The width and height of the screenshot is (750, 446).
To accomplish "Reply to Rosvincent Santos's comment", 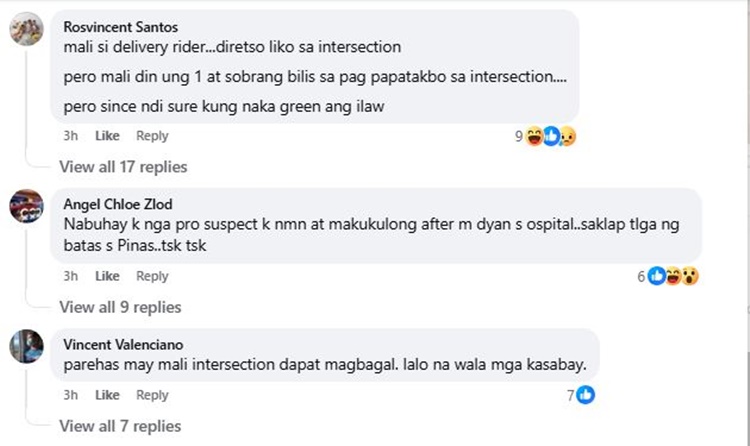I will coord(152,136).
